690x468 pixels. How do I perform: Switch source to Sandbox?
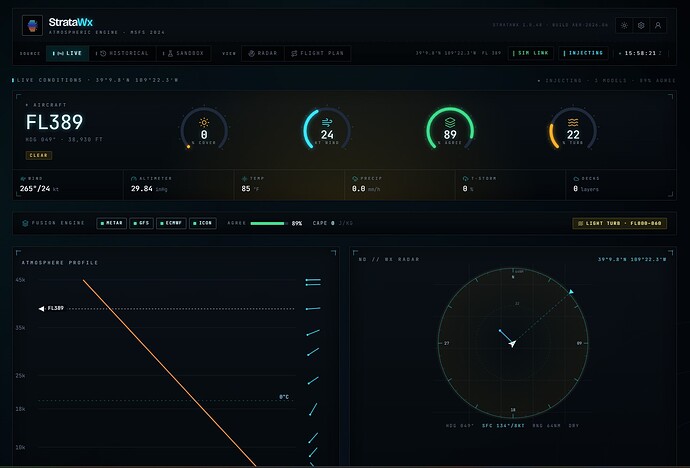point(183,53)
